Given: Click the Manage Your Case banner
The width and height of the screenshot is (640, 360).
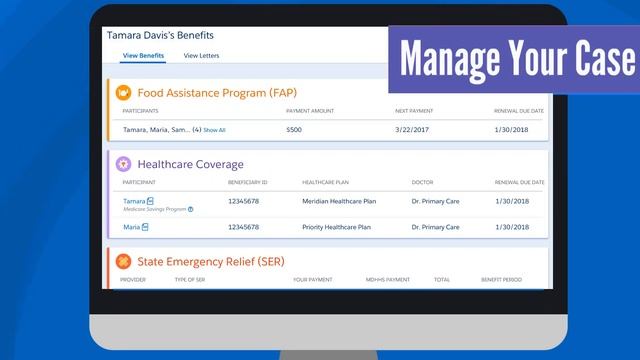Looking at the screenshot, I should (514, 60).
